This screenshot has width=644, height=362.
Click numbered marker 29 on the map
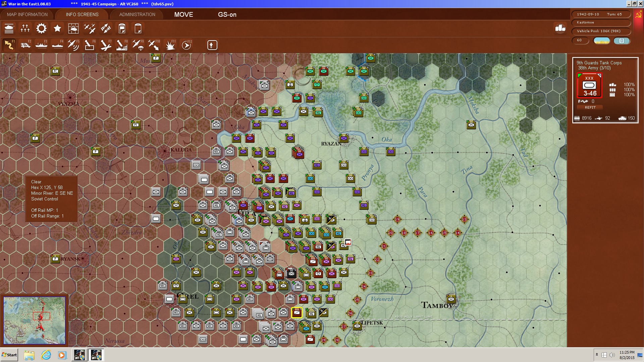323,340
